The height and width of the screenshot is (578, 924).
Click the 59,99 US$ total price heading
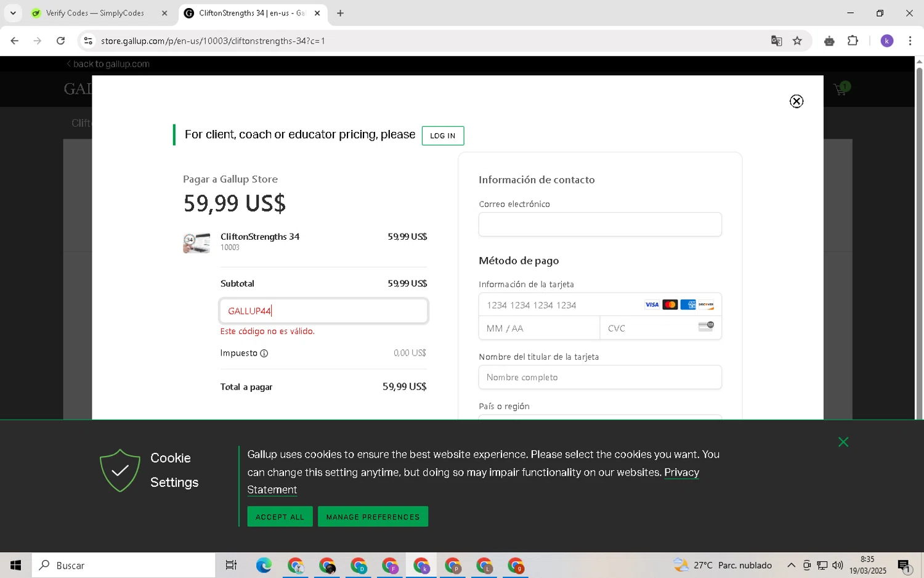pos(234,203)
